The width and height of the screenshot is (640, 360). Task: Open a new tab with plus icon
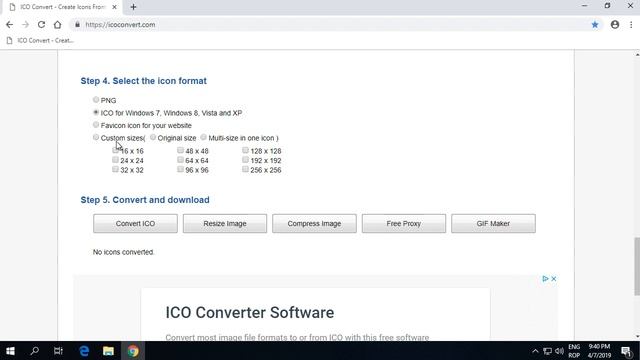click(133, 7)
